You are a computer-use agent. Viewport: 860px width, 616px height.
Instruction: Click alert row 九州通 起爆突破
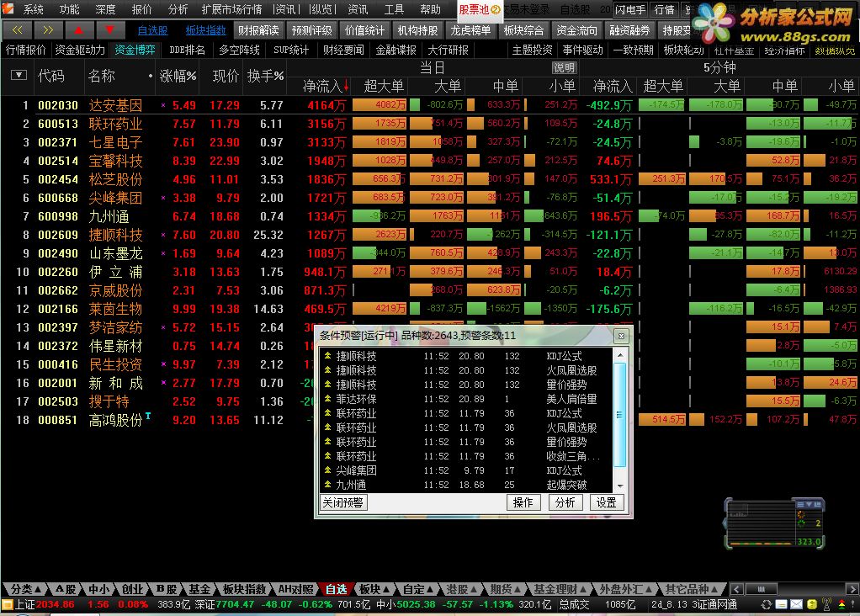pos(466,485)
